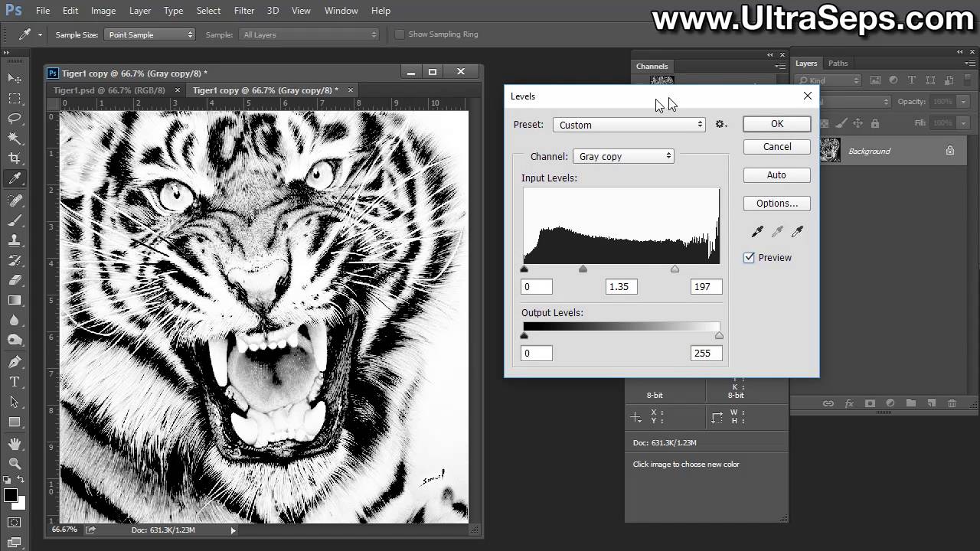The height and width of the screenshot is (551, 980).
Task: Select the Blur tool
Action: (x=15, y=320)
